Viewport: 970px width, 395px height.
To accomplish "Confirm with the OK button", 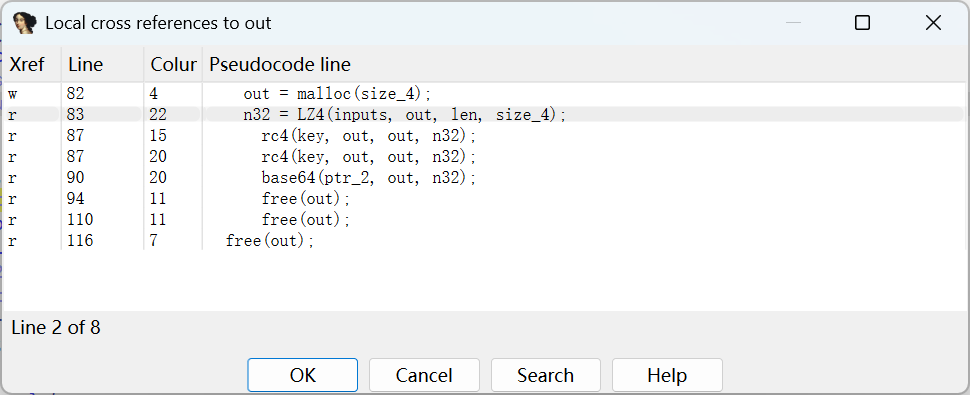I will [x=303, y=375].
